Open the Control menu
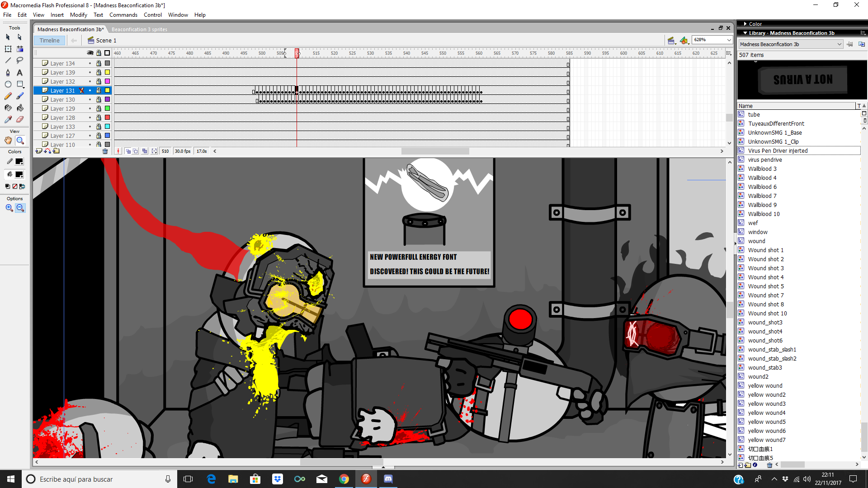Image resolution: width=868 pixels, height=488 pixels. [x=152, y=15]
